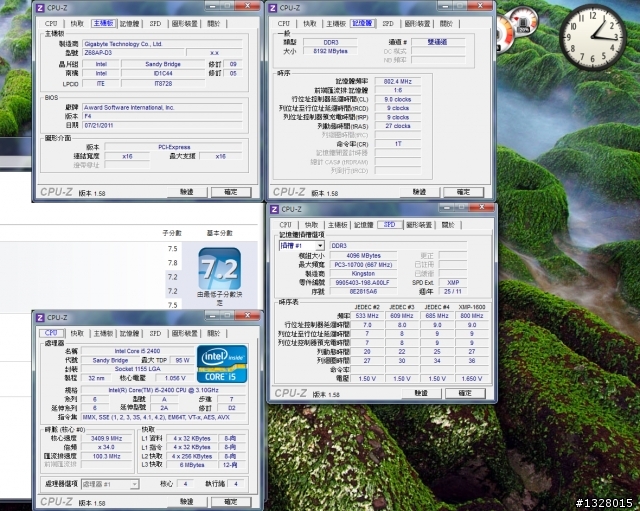
Task: Click the 8192 MBytes memory size value
Action: (x=330, y=51)
